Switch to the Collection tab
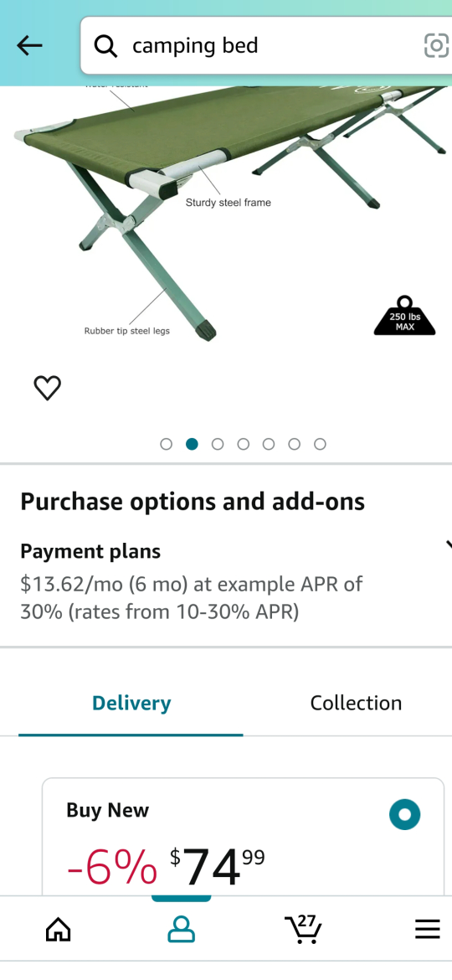This screenshot has height=980, width=452. point(356,703)
